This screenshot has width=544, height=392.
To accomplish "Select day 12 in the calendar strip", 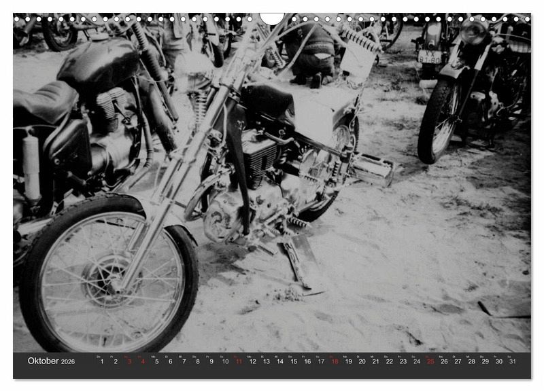I will [252, 361].
